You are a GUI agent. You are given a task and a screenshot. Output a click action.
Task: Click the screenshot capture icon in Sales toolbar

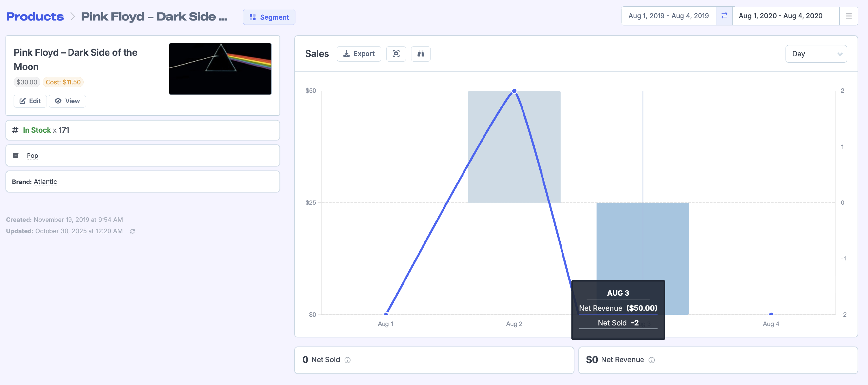396,54
